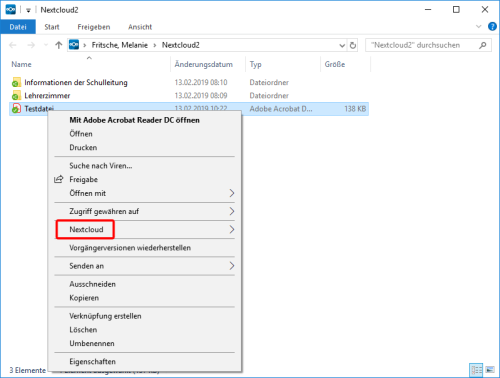Select the Informationen der Schulleitung folder

coord(76,82)
